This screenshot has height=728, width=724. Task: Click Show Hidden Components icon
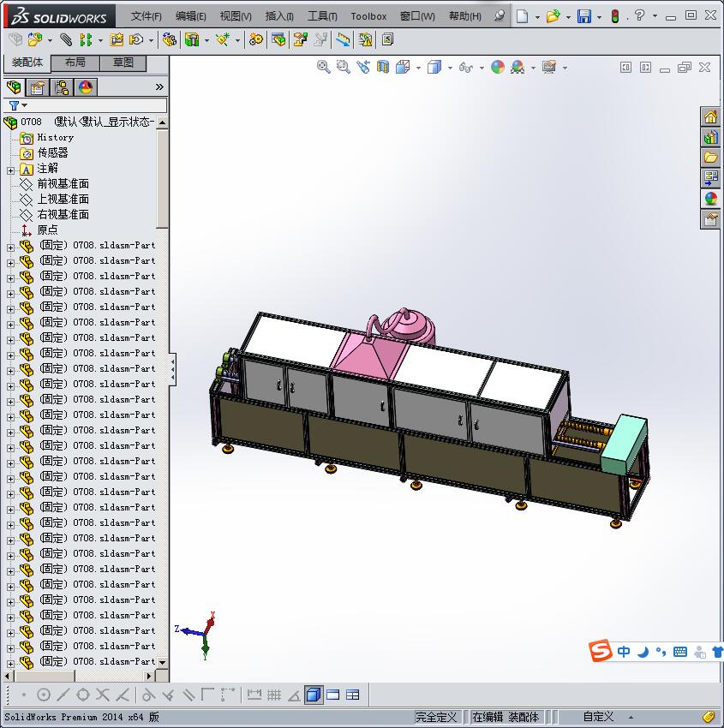point(170,40)
